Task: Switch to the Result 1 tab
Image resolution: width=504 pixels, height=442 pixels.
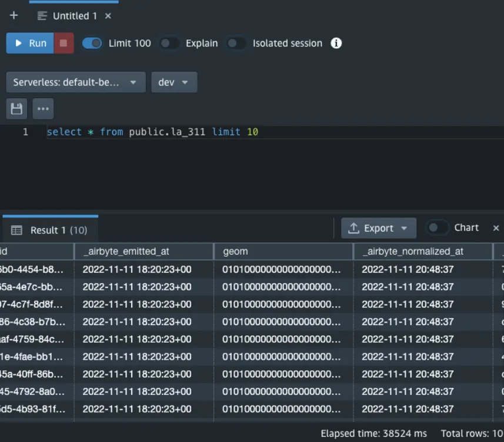Action: (x=49, y=230)
